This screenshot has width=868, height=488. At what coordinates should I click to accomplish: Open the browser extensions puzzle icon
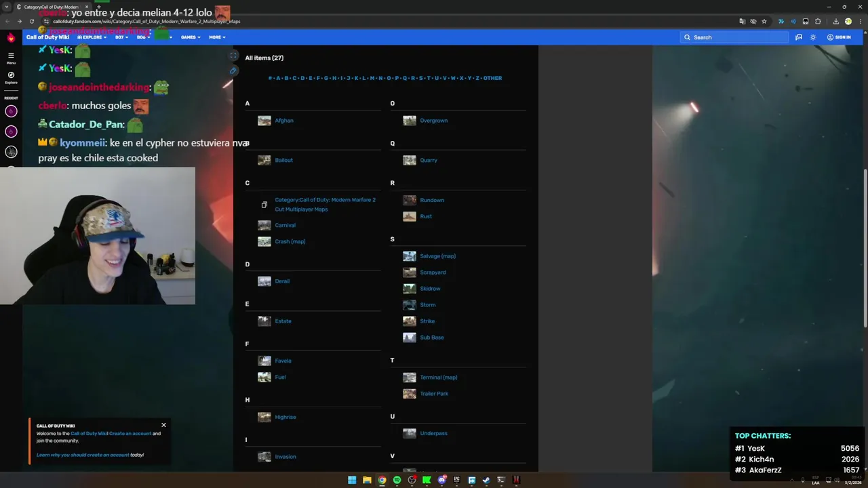818,21
